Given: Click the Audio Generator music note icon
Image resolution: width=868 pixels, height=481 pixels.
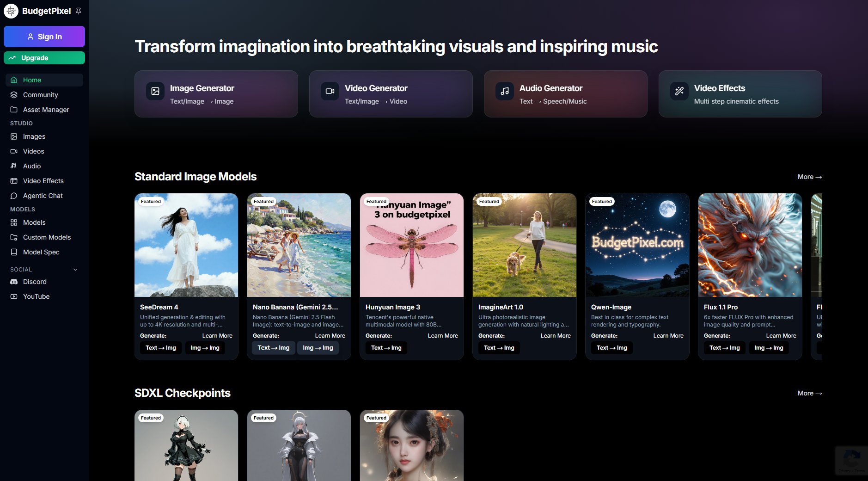Looking at the screenshot, I should [504, 91].
